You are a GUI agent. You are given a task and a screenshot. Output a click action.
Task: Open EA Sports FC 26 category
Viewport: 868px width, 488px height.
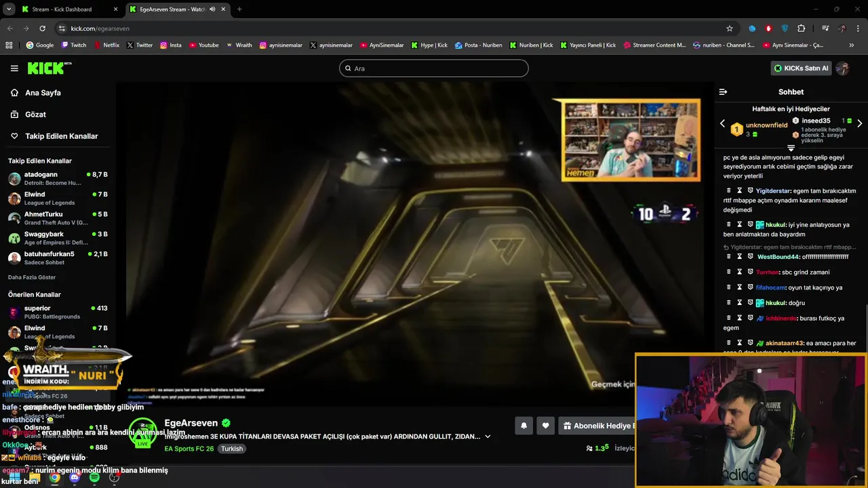coord(189,449)
